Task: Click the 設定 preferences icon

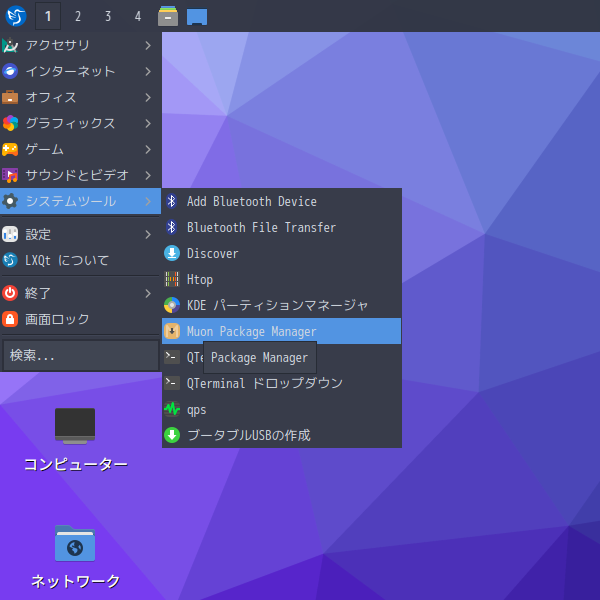Action: pos(10,234)
